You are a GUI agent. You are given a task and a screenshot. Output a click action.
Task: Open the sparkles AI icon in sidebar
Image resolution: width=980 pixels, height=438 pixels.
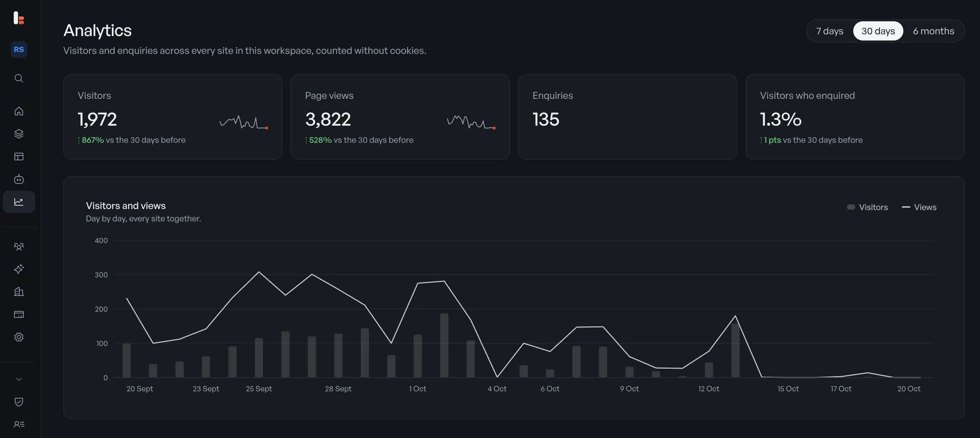[x=19, y=269]
